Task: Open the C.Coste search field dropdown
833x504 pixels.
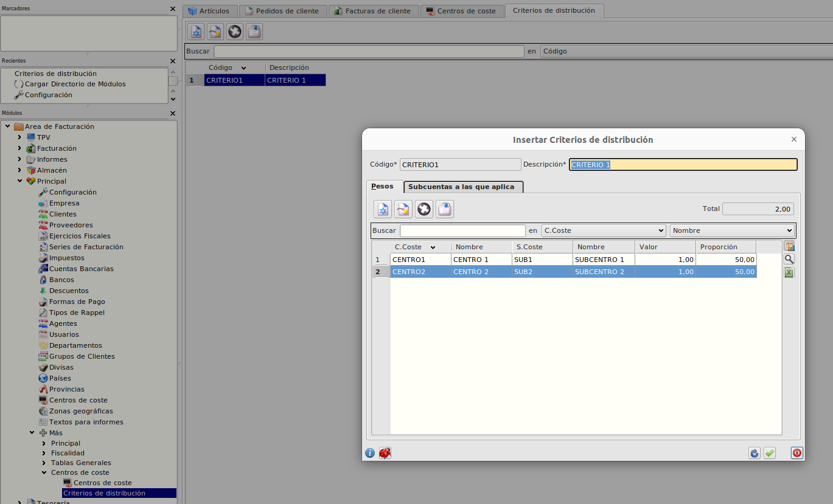Action: coord(604,230)
